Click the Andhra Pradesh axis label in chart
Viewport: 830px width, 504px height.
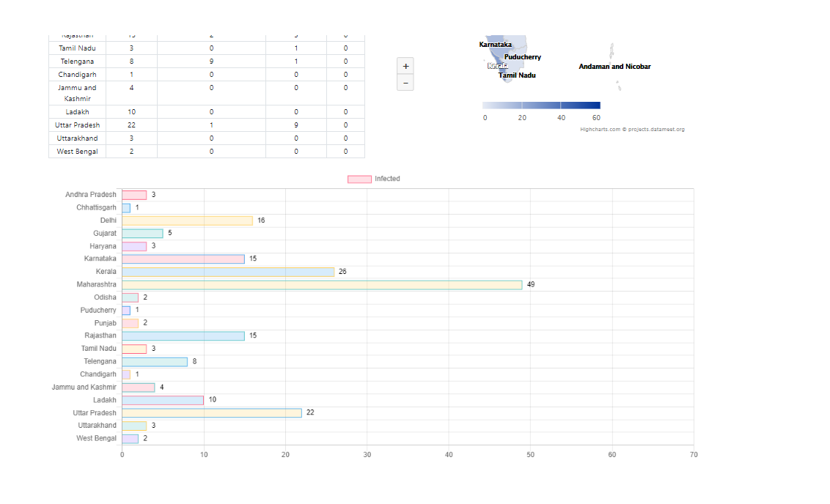(x=90, y=195)
